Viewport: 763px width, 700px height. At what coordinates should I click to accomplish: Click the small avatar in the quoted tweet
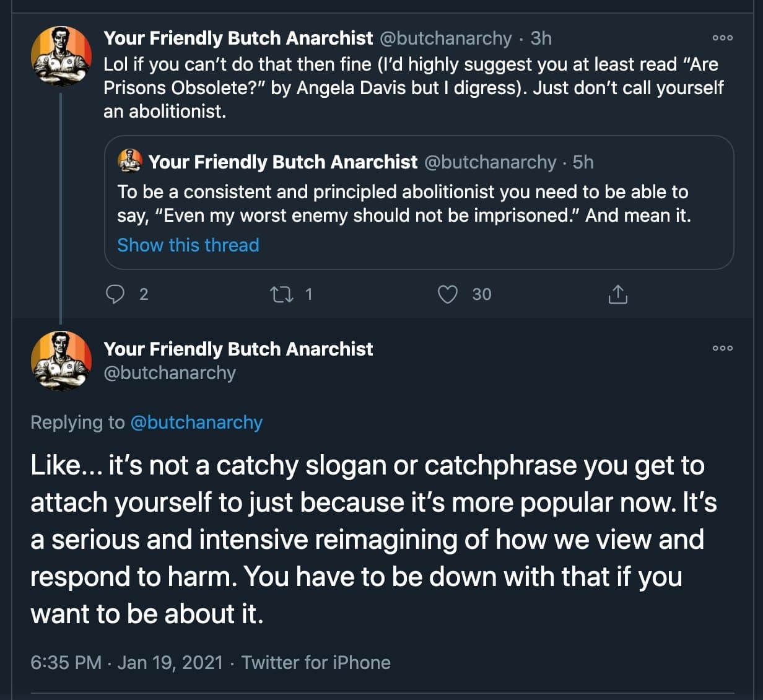tap(130, 162)
